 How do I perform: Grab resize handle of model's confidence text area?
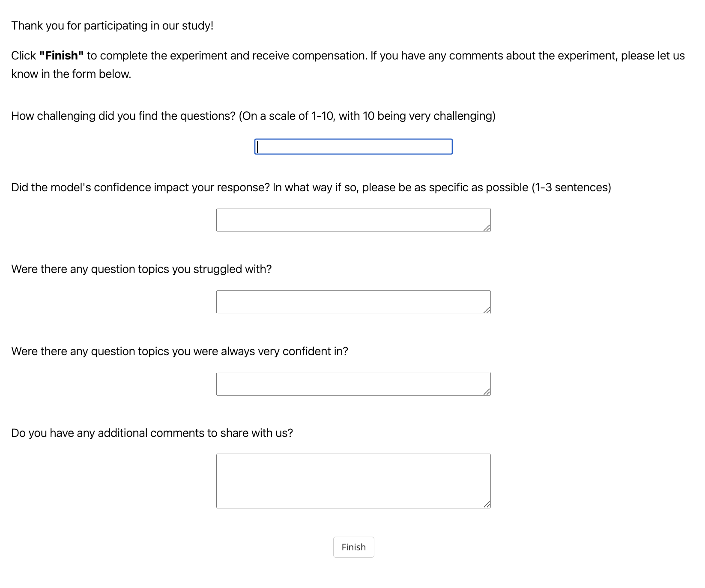click(x=487, y=228)
